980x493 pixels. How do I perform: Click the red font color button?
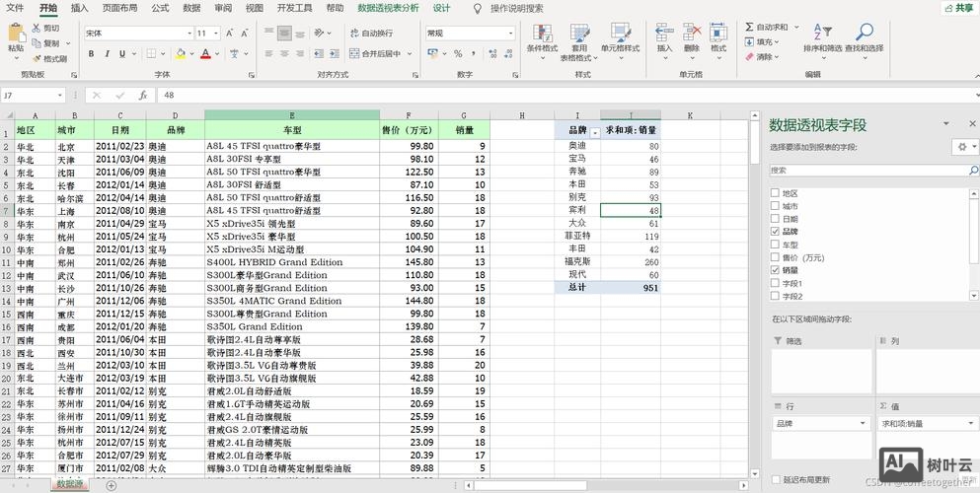(206, 54)
